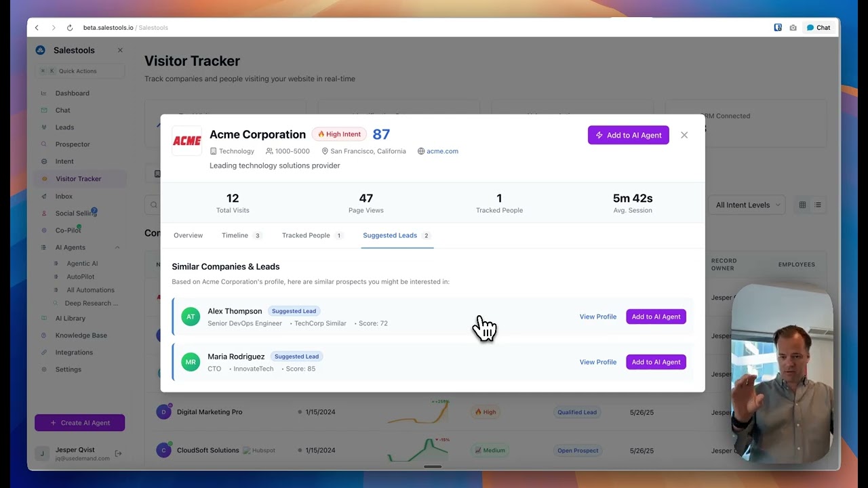Open Knowledge Base in sidebar

[81, 335]
